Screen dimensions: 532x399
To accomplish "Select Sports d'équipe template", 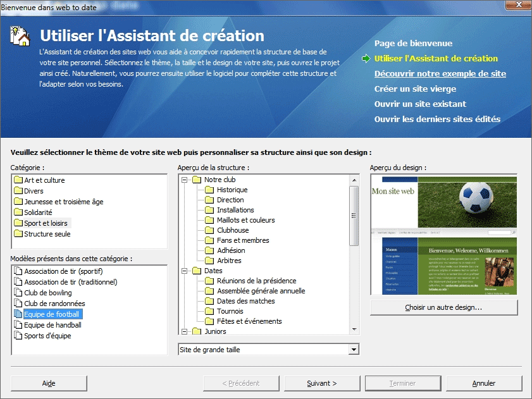I will pos(47,336).
